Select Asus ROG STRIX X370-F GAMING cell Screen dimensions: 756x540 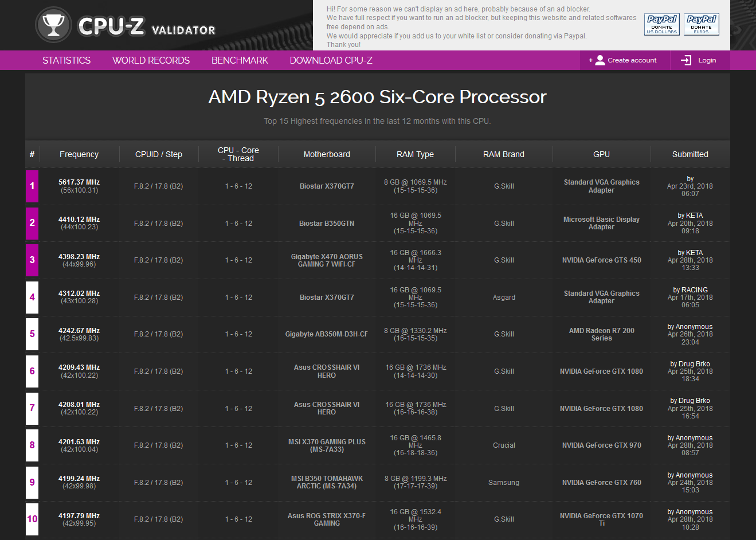click(327, 519)
